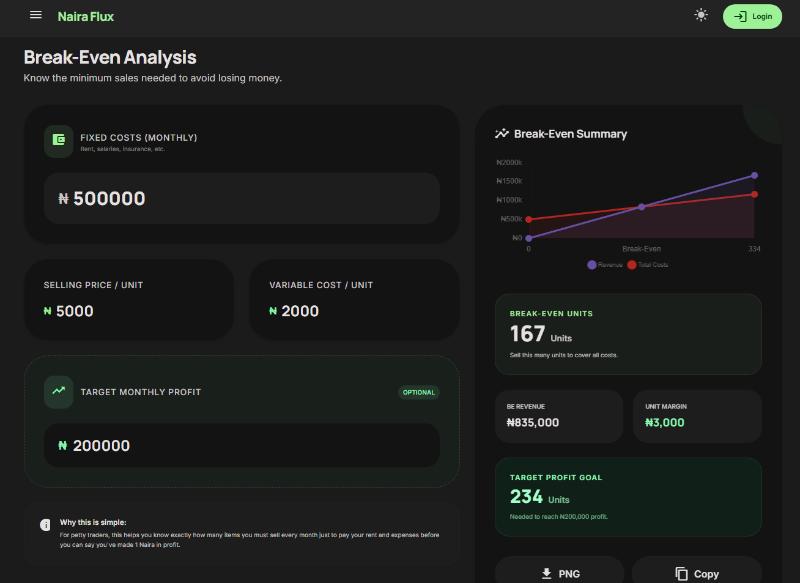Click the green Naira symbol before 200000

[x=63, y=445]
